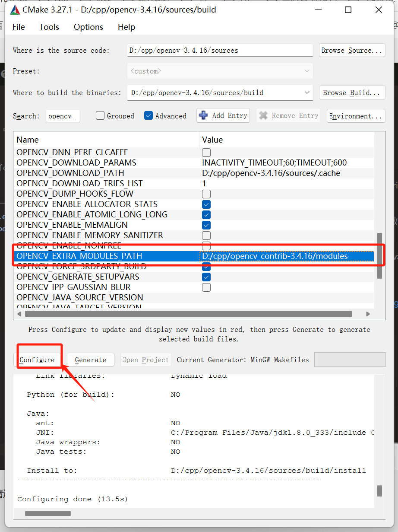Click the CMake logo in the title bar
The image size is (398, 532).
(x=15, y=10)
